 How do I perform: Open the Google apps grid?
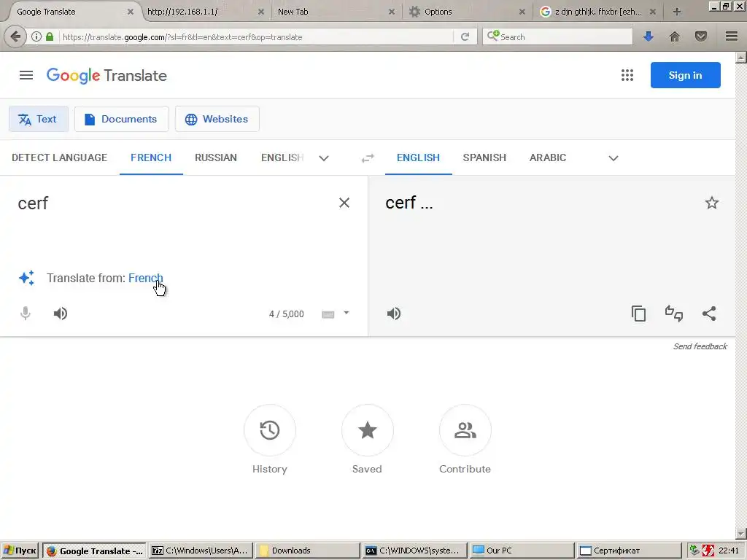point(627,75)
